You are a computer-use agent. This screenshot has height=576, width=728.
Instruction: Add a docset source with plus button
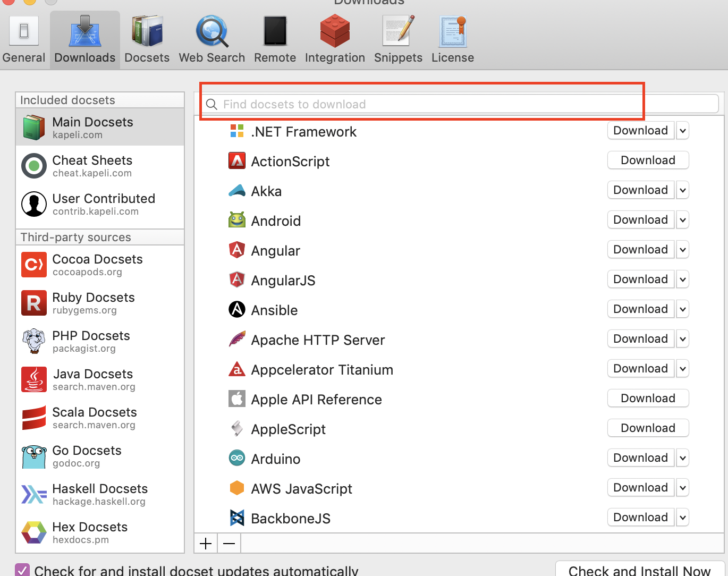click(206, 543)
